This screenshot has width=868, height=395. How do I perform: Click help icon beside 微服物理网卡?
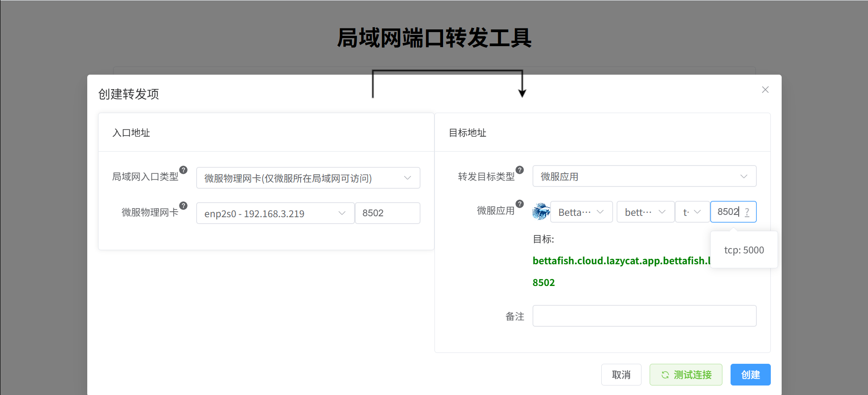183,206
